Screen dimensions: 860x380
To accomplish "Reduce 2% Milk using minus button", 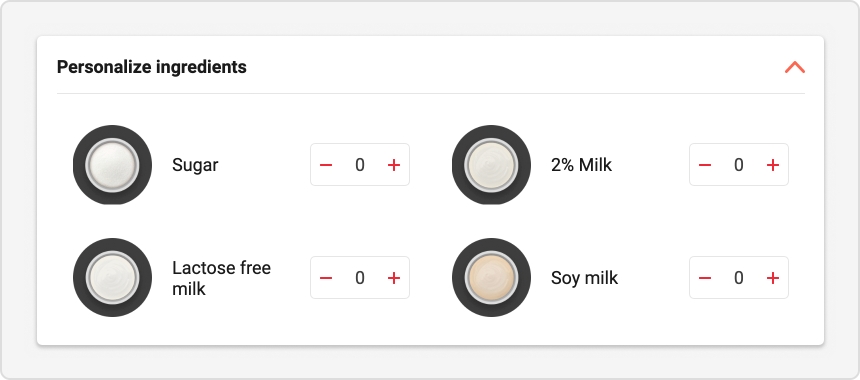I will coord(705,165).
